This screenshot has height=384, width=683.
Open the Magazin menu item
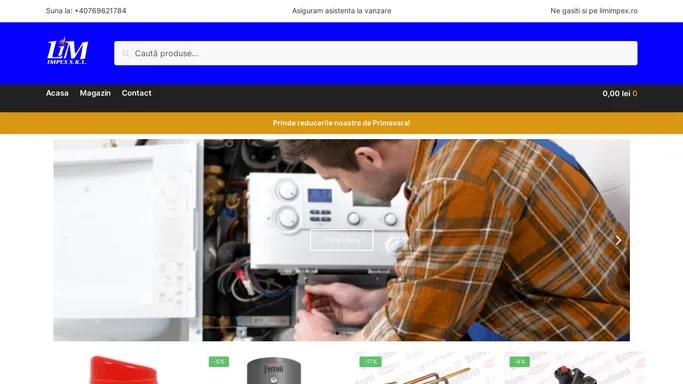click(x=95, y=93)
